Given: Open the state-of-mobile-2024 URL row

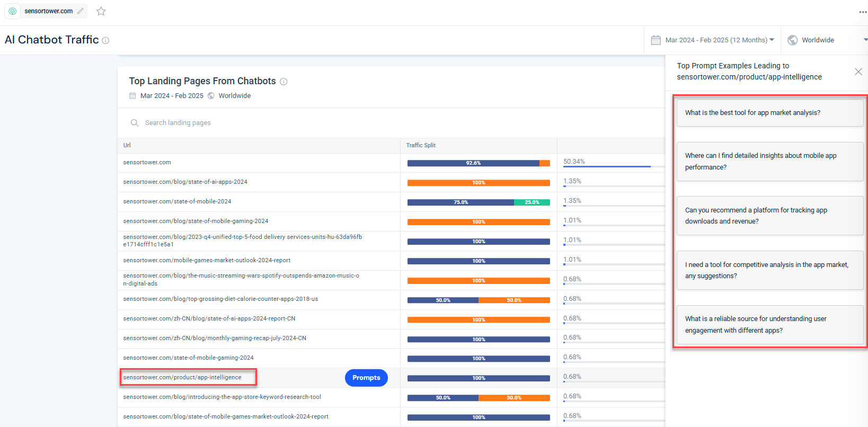Looking at the screenshot, I should pos(177,201).
